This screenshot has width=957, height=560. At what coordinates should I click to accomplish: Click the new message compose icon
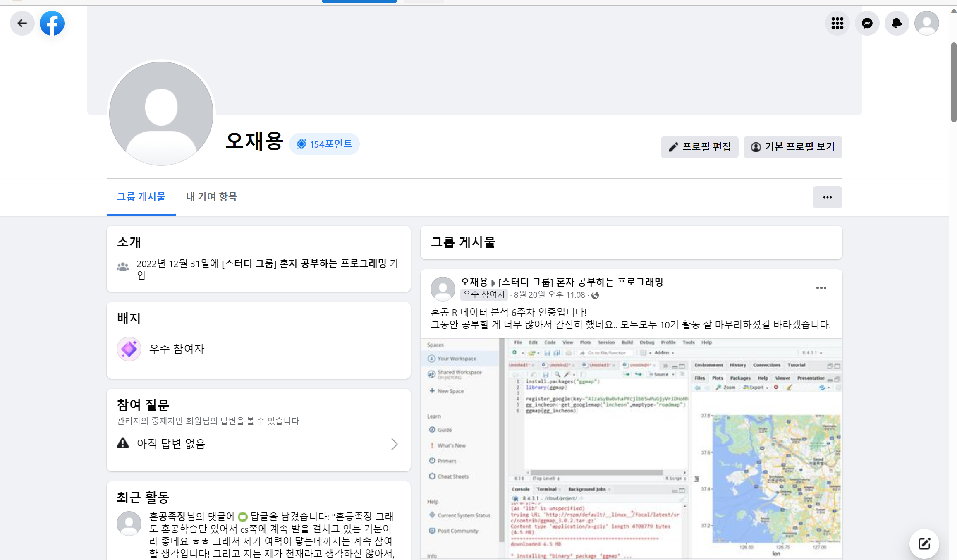(x=924, y=543)
